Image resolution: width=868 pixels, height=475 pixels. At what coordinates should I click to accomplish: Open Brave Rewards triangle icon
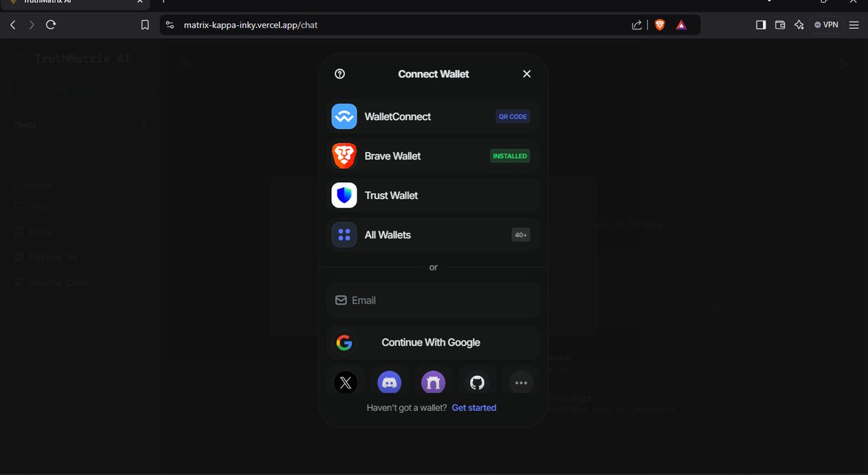681,25
